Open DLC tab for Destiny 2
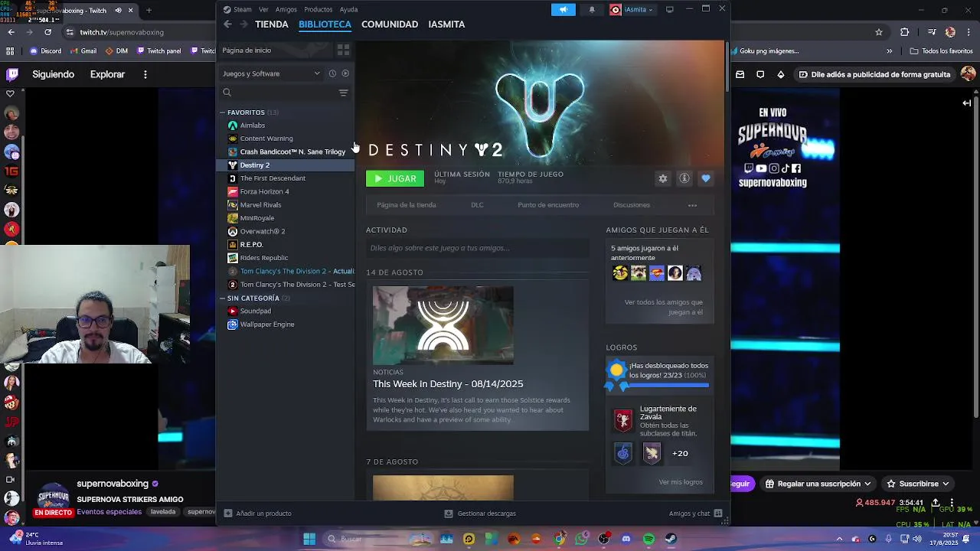The height and width of the screenshot is (551, 980). (x=477, y=205)
